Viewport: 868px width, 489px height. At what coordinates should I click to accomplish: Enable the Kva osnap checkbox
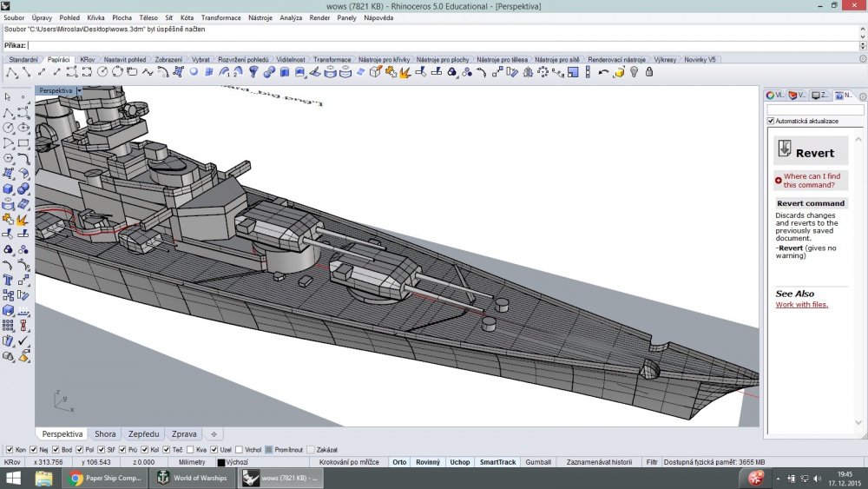click(x=190, y=450)
